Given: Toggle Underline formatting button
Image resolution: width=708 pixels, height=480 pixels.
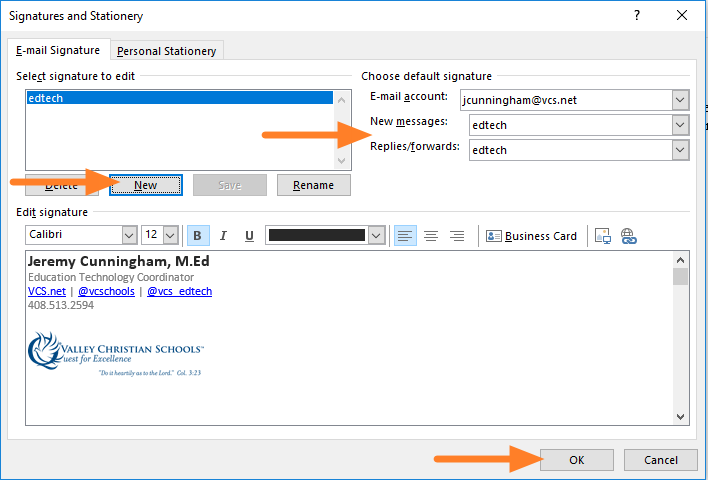Looking at the screenshot, I should click(x=249, y=236).
